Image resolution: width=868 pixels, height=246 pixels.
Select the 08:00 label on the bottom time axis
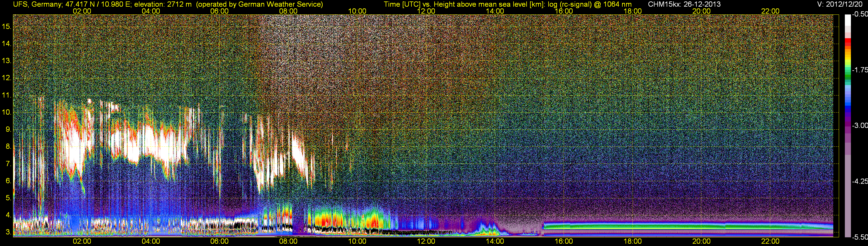point(288,241)
